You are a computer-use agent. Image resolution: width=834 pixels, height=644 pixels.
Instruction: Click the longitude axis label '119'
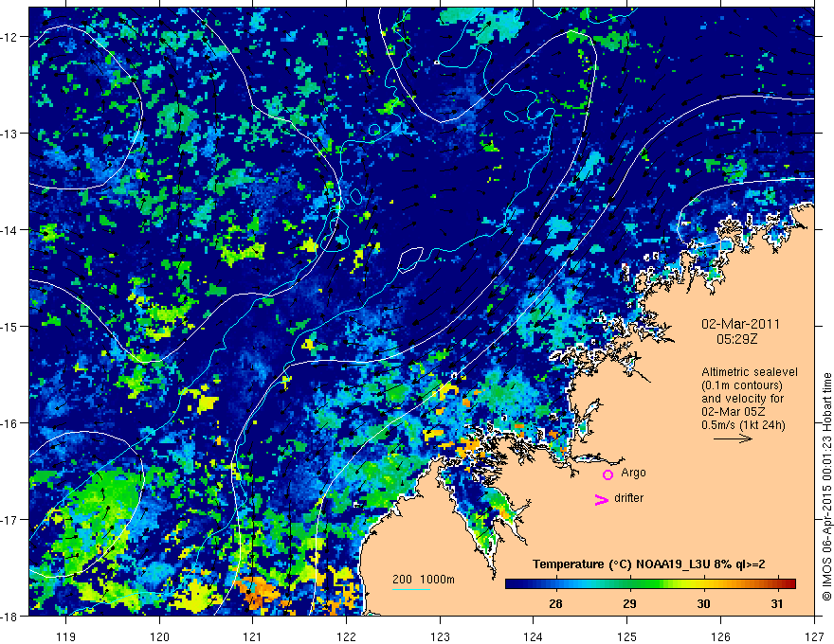click(66, 636)
